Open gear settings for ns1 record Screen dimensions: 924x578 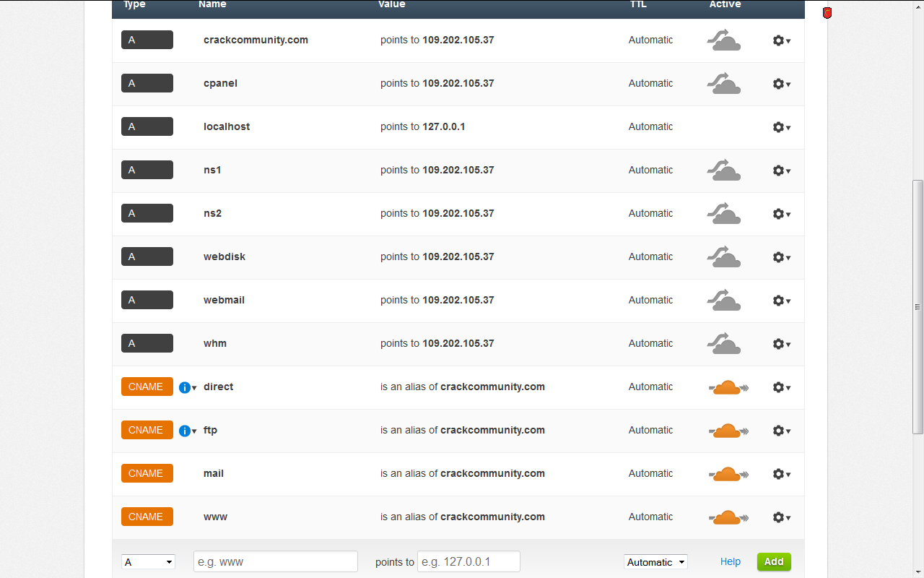[781, 171]
